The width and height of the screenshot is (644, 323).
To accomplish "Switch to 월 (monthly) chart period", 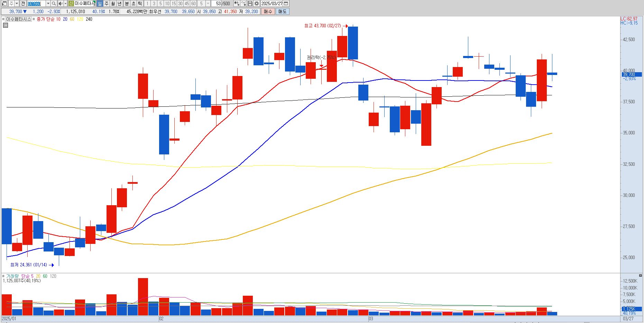I will click(113, 3).
